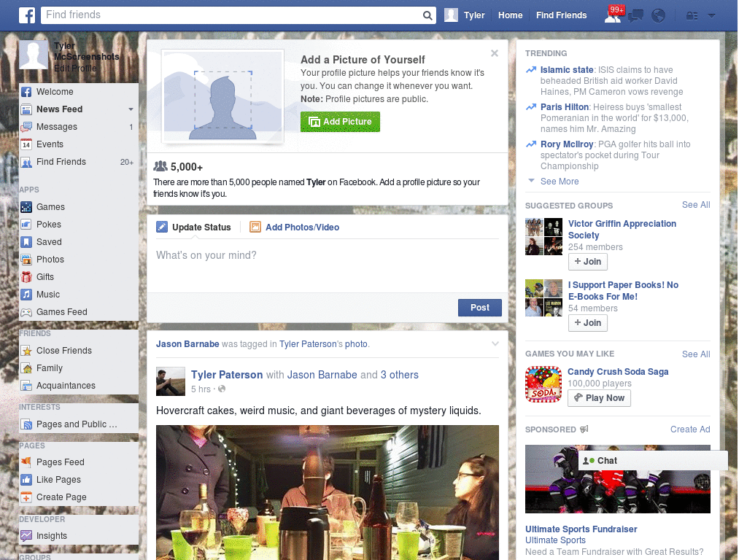Click the Welcome sidebar icon

[x=26, y=92]
